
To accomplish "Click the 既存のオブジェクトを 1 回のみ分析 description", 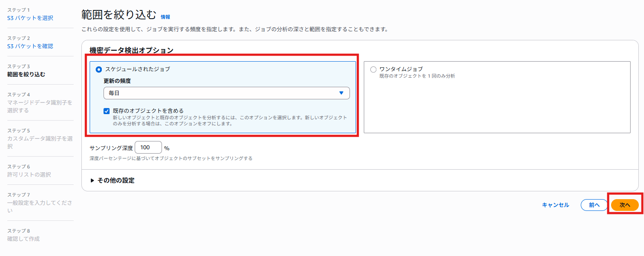I will pyautogui.click(x=417, y=76).
